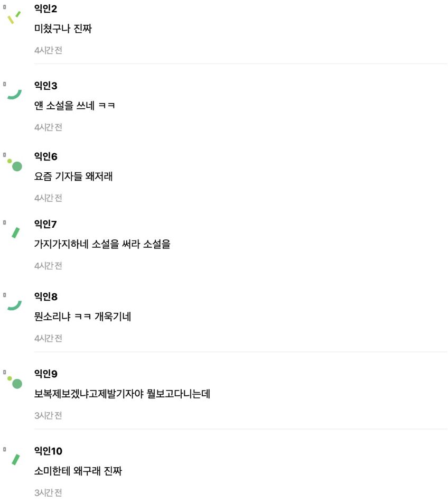Click the comment "미쳤구나 진짜"
Image resolution: width=448 pixels, height=502 pixels.
point(63,29)
